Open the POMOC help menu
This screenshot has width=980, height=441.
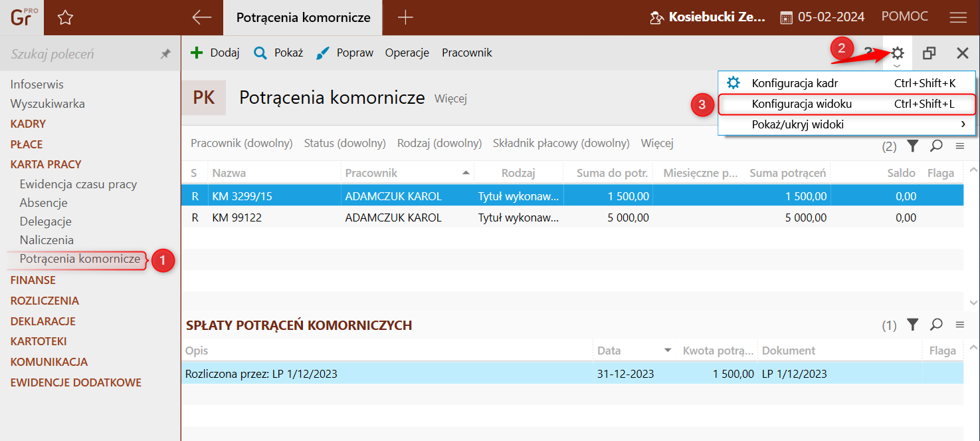[904, 17]
